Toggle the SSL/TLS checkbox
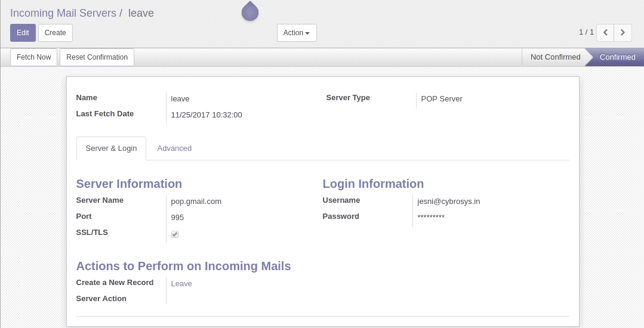644x328 pixels. click(175, 234)
